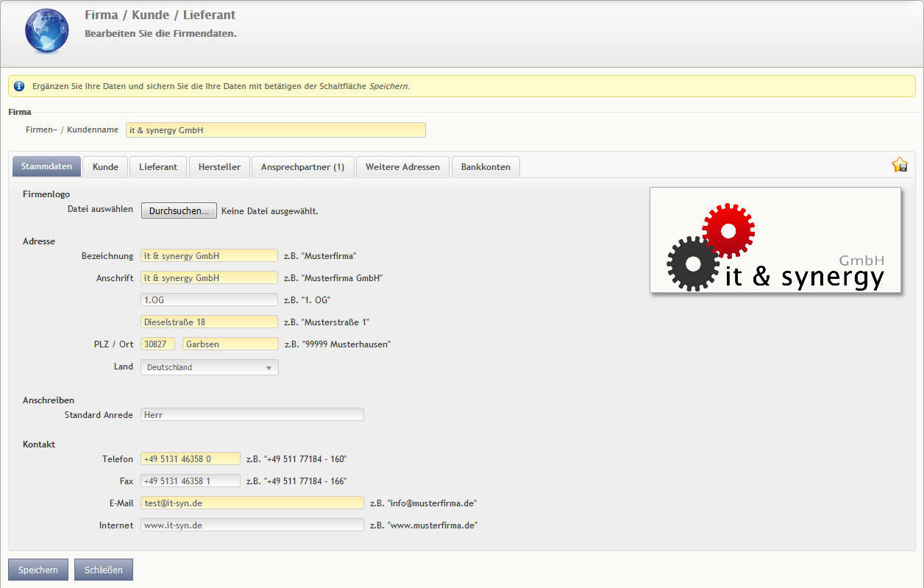Click into the Fax number field

pos(191,481)
